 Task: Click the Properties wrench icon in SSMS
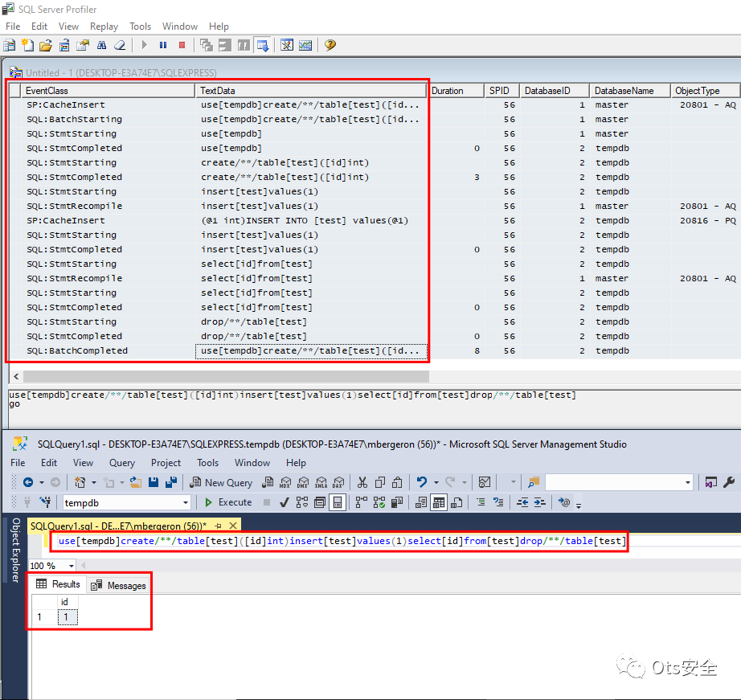729,482
